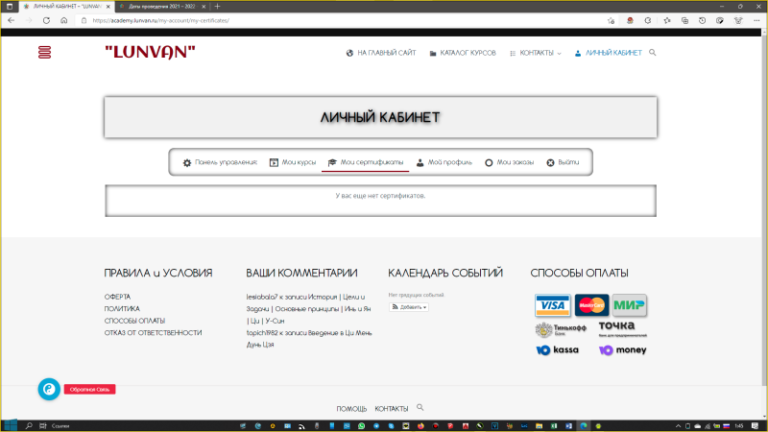The image size is (768, 432).
Task: Click the taskbar search magnifier
Action: [28, 426]
